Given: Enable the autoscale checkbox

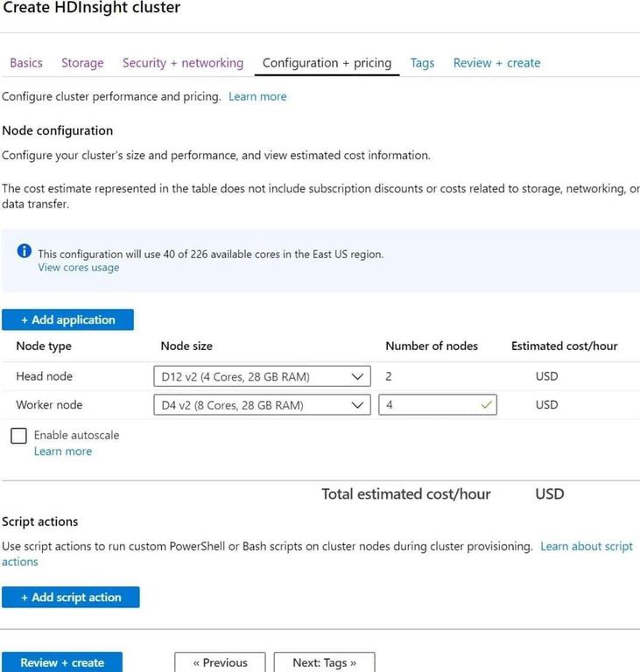Looking at the screenshot, I should coord(18,436).
